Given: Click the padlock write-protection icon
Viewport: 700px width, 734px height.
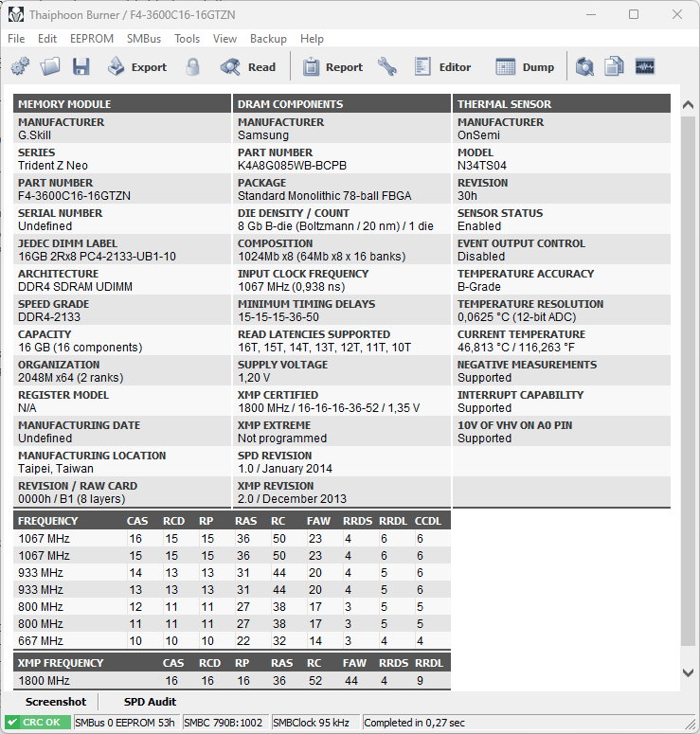Looking at the screenshot, I should (x=192, y=67).
